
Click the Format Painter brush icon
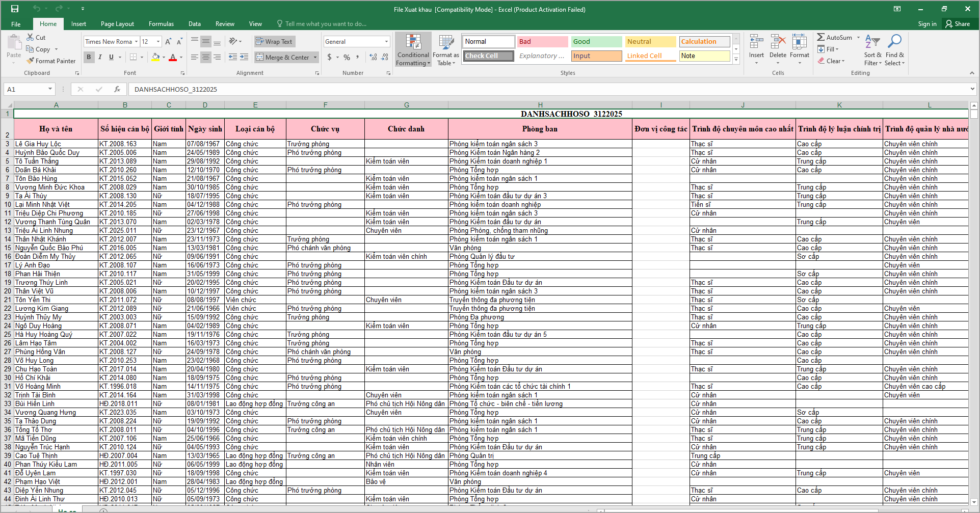31,61
